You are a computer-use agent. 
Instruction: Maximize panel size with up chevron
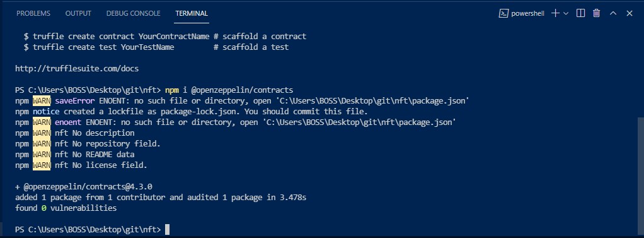[612, 13]
